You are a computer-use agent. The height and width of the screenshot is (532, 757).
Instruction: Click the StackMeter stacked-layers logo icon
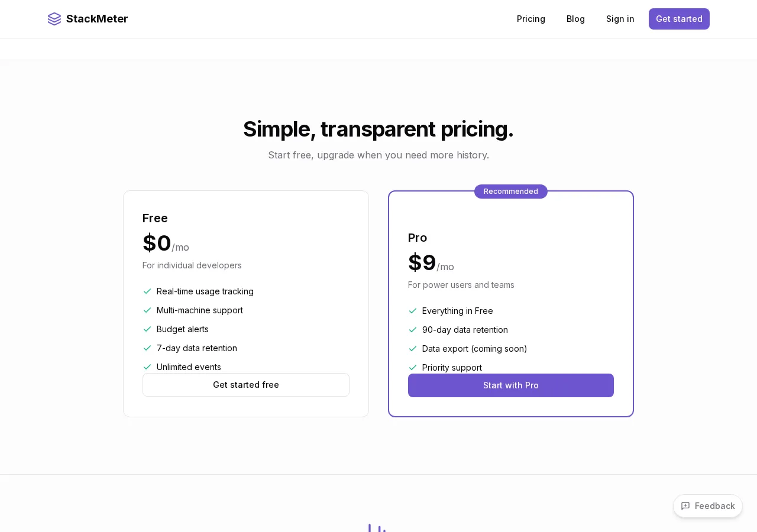coord(54,19)
